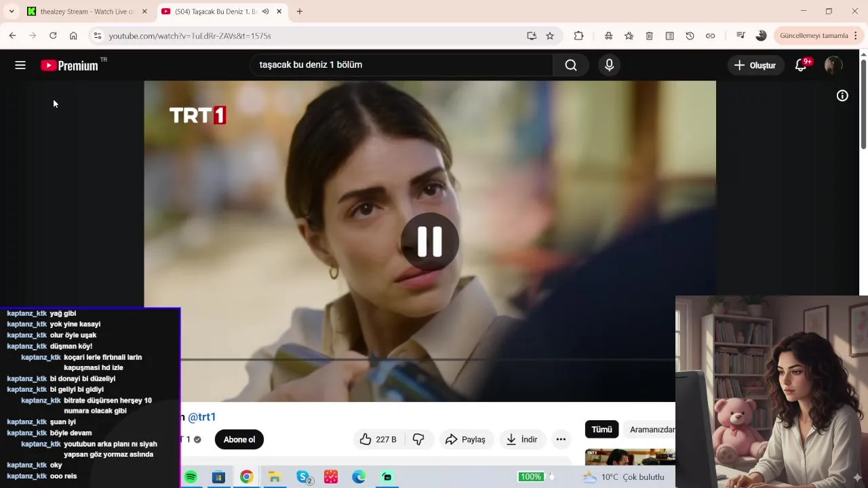Install app icon in address bar

[532, 36]
